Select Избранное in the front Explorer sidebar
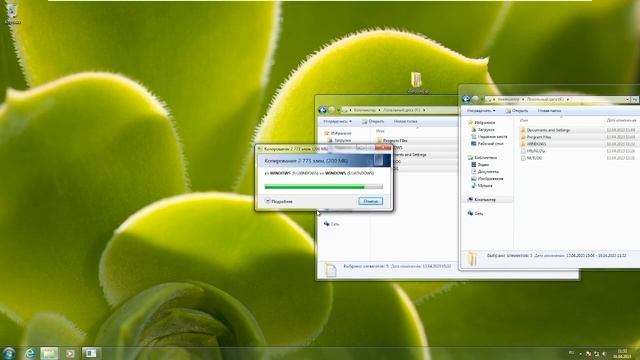Screen dimensions: 640x360 tap(482, 122)
